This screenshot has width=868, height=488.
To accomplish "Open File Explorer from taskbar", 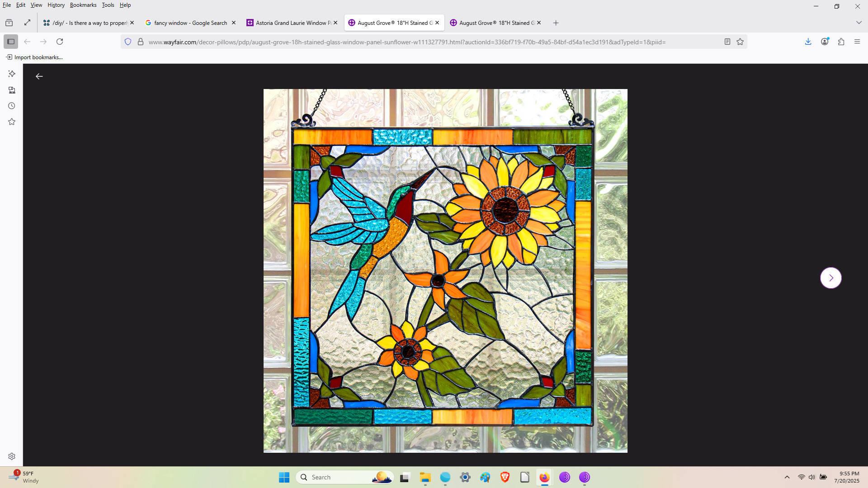I will click(x=425, y=477).
